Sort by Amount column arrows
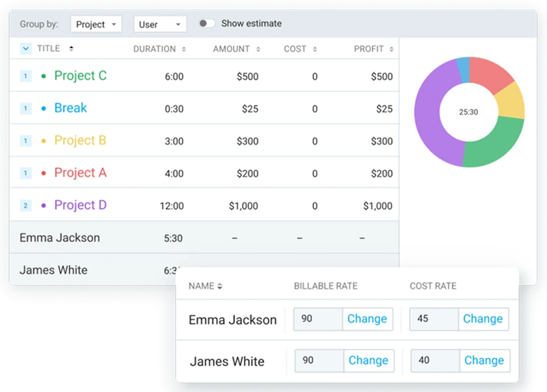 coord(258,49)
